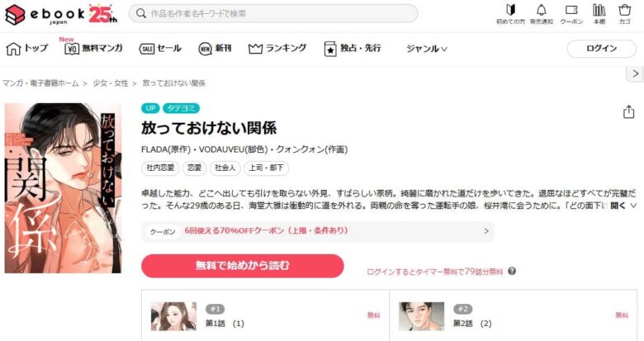644x341 pixels.
Task: Click the タテヨミ badge
Action: point(181,108)
